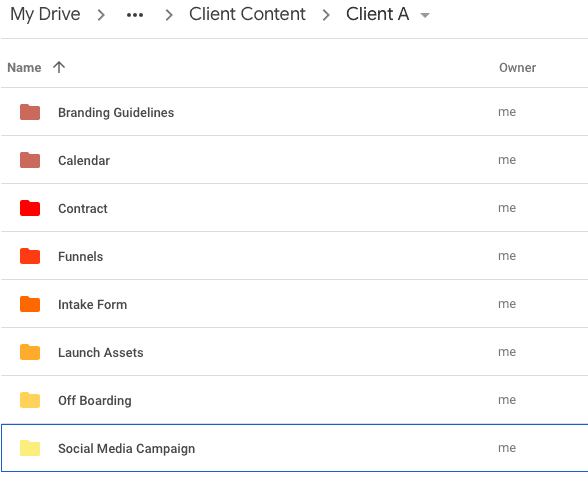The image size is (588, 484).
Task: Click the Owner column header
Action: tap(518, 67)
